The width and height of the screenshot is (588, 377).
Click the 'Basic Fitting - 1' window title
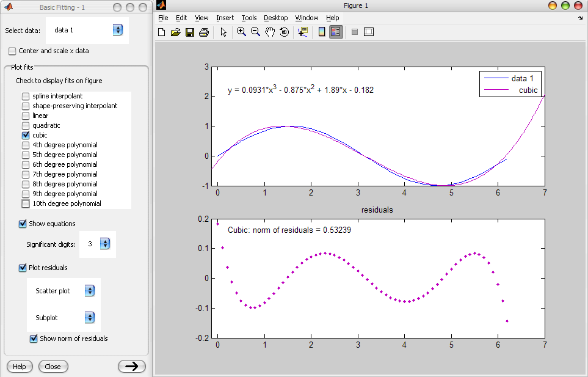[62, 7]
